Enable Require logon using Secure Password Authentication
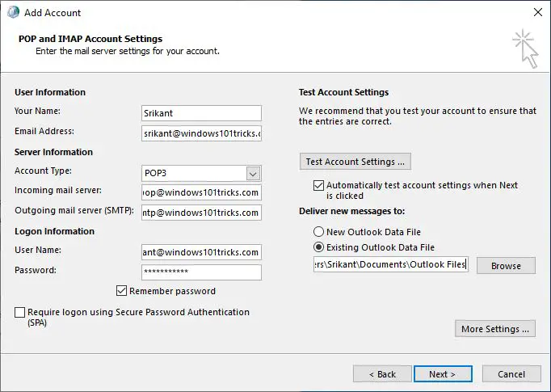Image resolution: width=551 pixels, height=392 pixels. point(20,312)
